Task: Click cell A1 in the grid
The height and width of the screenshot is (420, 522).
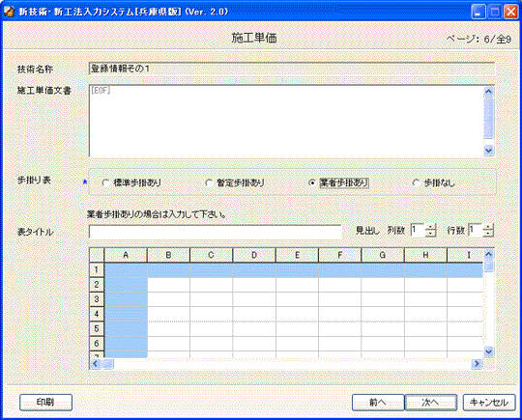Action: tap(126, 269)
